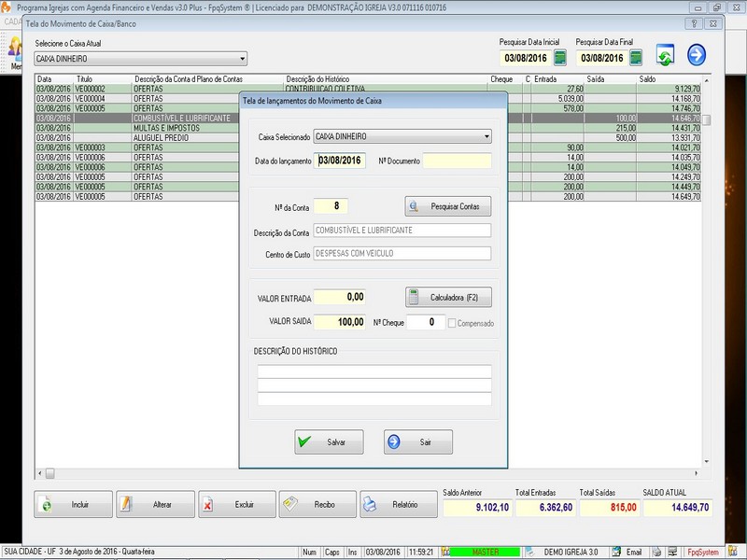Click the Nº da Conta field
747x560 pixels.
point(331,205)
